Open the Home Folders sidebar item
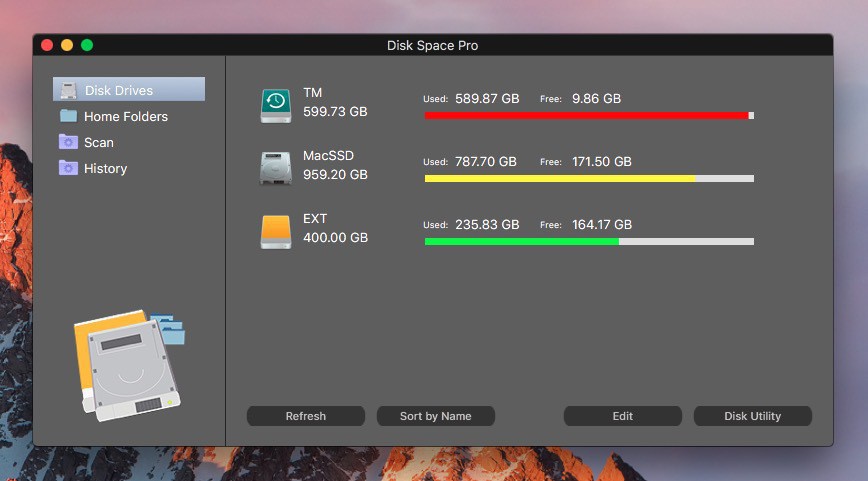Screen dimensions: 868x481 129,116
